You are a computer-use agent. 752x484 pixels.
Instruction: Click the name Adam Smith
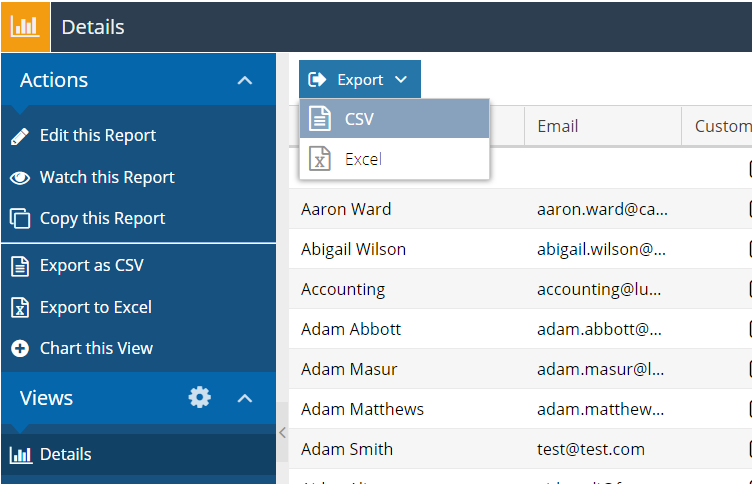coord(347,449)
